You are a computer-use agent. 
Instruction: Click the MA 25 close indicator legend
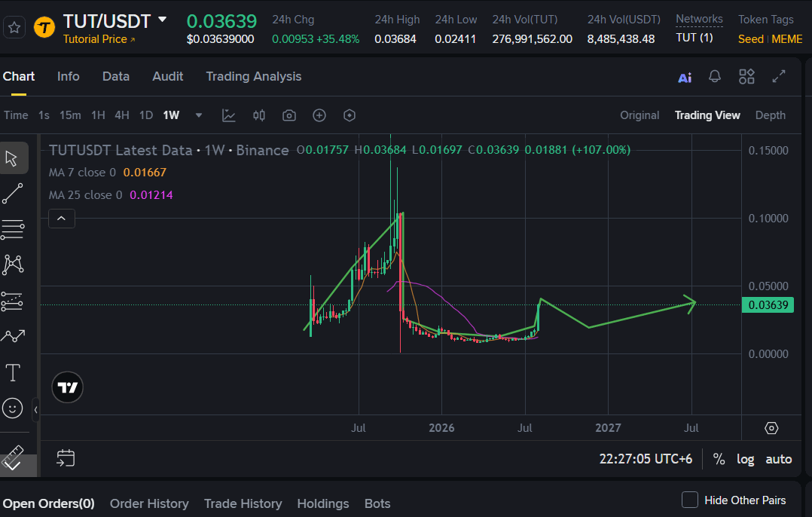pos(111,195)
